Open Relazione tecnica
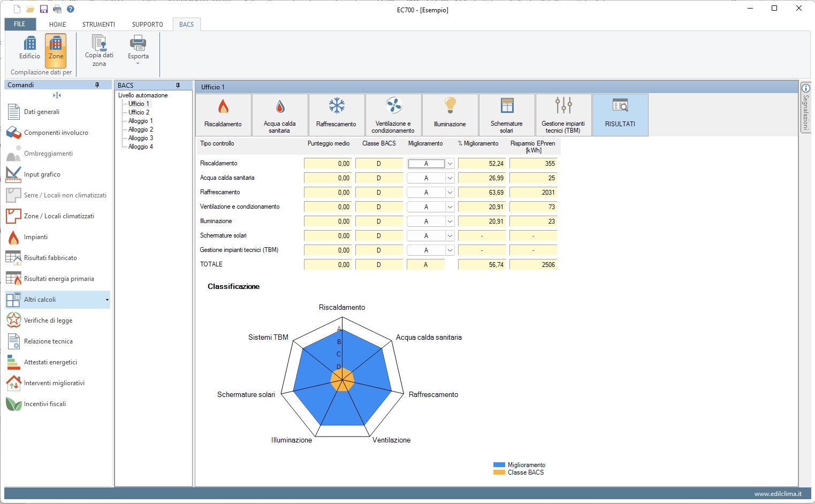The height and width of the screenshot is (504, 815). pyautogui.click(x=57, y=341)
